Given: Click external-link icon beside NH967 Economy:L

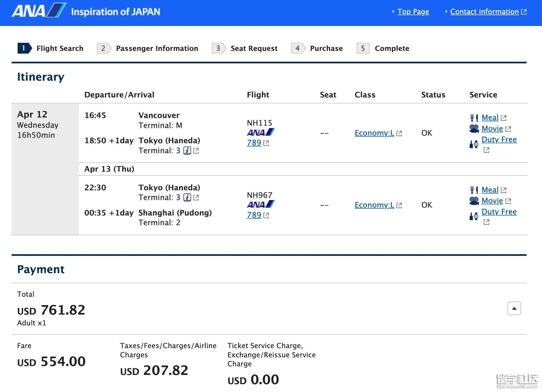Looking at the screenshot, I should pyautogui.click(x=399, y=205).
